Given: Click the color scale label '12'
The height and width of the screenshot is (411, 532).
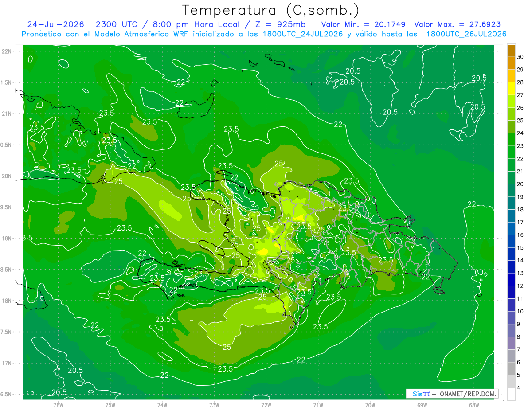Looking at the screenshot, I should point(520,286).
